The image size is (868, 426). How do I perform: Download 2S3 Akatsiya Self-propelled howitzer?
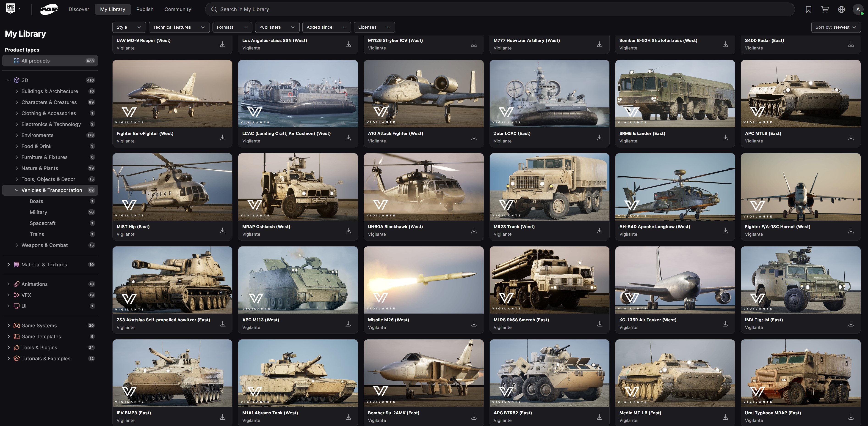coord(223,324)
